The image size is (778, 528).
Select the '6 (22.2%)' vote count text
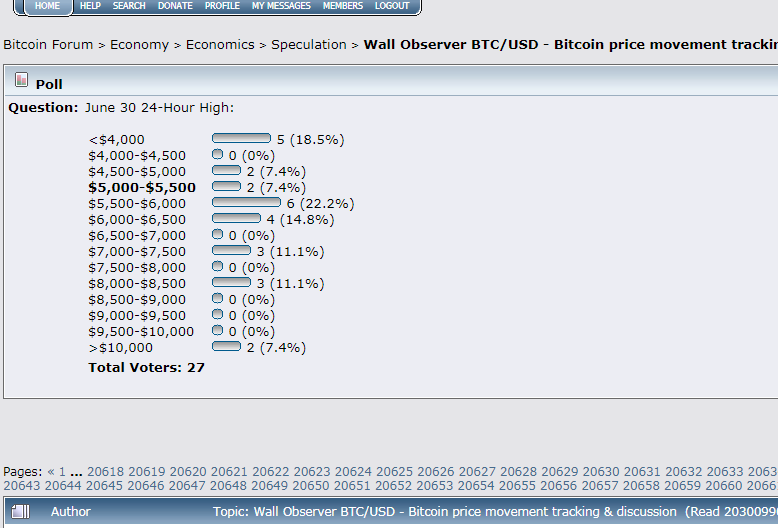tap(321, 204)
